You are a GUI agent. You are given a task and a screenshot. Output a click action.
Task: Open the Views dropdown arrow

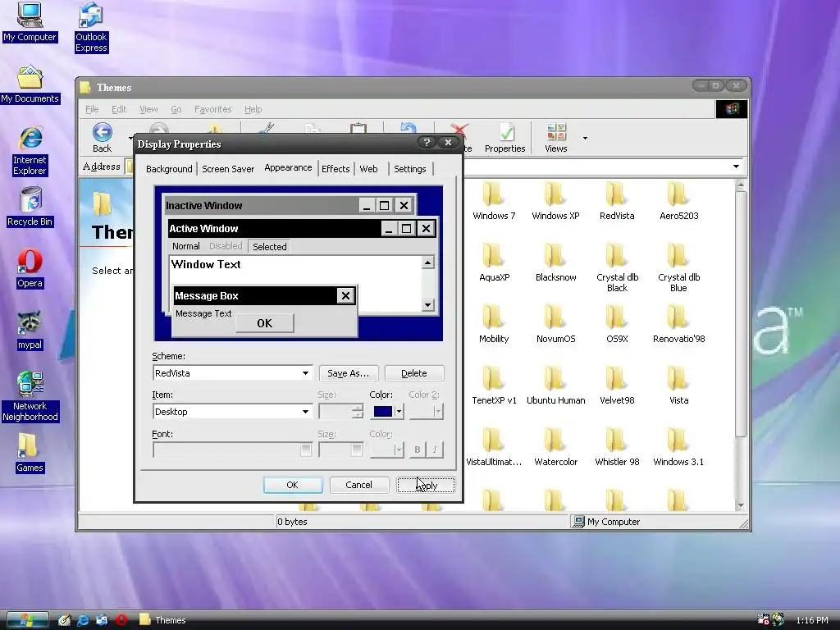[585, 138]
